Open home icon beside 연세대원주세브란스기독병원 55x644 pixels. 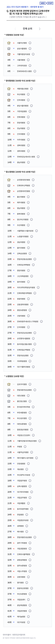(x=41, y=321)
